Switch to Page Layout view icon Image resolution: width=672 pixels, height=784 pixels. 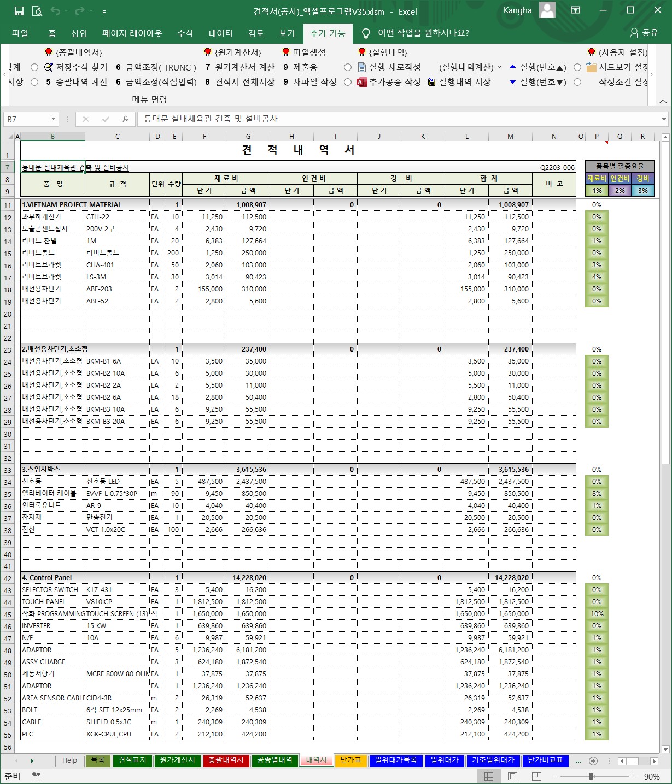[512, 776]
